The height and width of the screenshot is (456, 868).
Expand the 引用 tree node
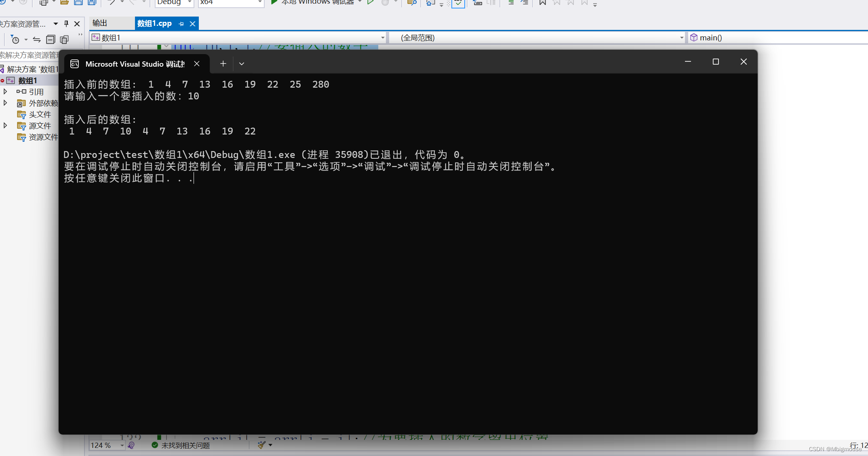(x=5, y=92)
